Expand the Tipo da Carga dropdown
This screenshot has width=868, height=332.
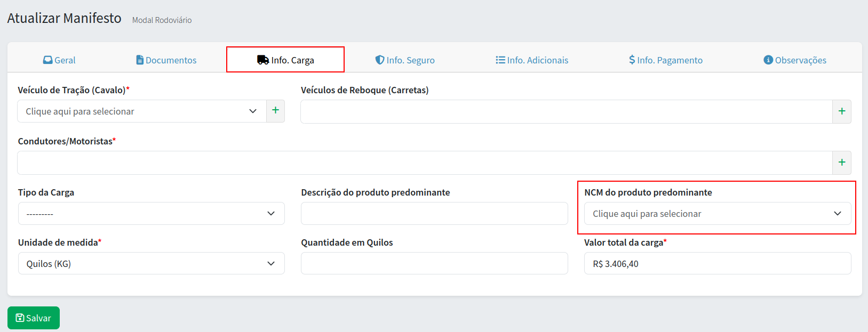tap(151, 214)
